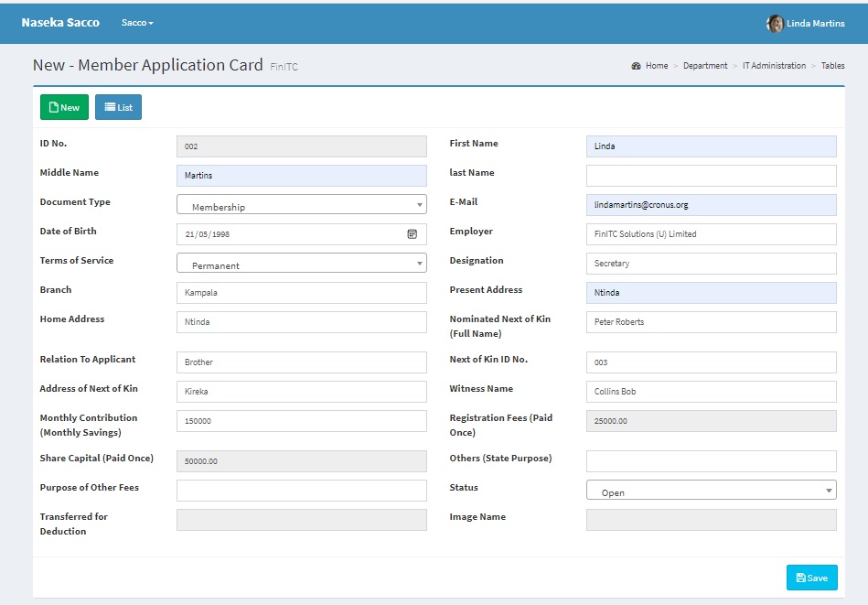The height and width of the screenshot is (605, 868).
Task: Select the Witness Name input field
Action: coord(711,392)
